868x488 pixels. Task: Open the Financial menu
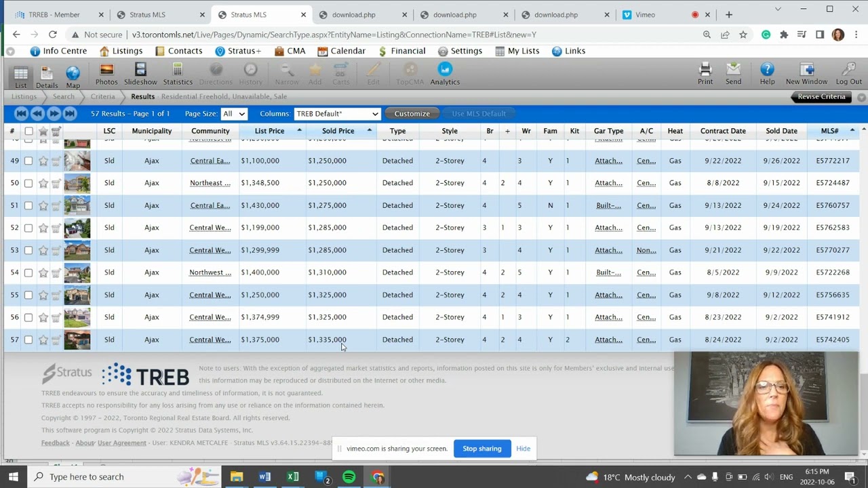click(401, 51)
